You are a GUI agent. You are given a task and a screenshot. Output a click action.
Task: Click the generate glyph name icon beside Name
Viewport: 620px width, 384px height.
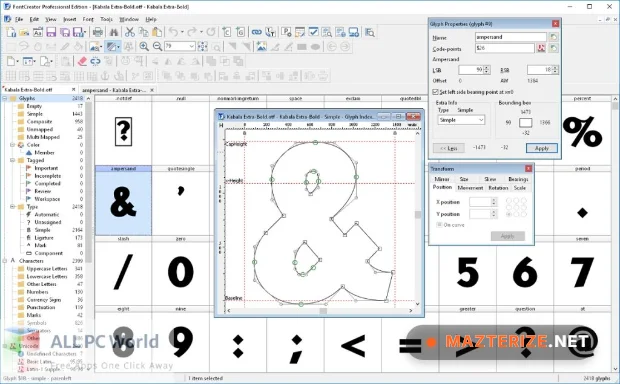pos(553,37)
